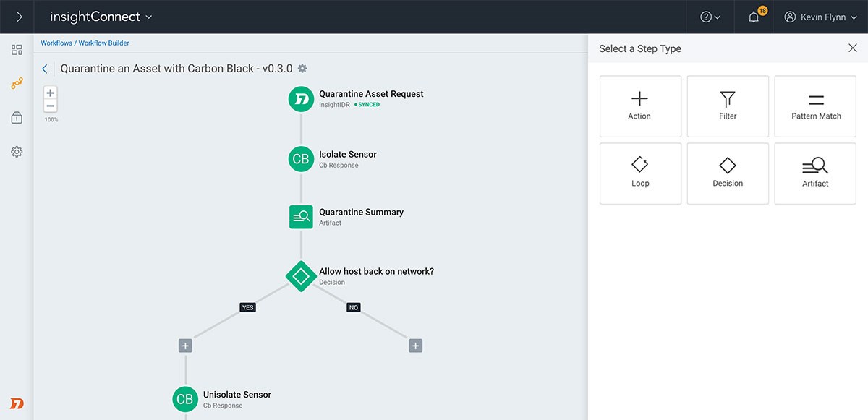
Task: Select the Isolate Sensor CB node
Action: pyautogui.click(x=301, y=159)
